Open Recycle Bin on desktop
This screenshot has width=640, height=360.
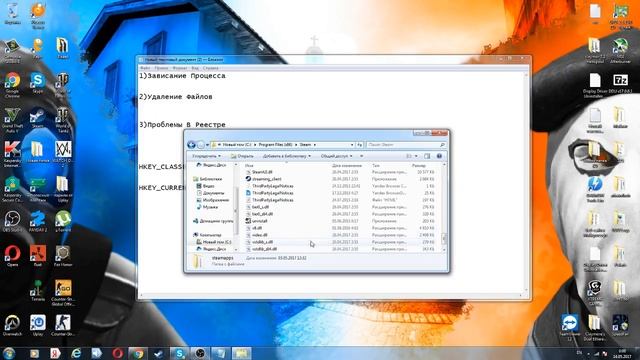12,14
